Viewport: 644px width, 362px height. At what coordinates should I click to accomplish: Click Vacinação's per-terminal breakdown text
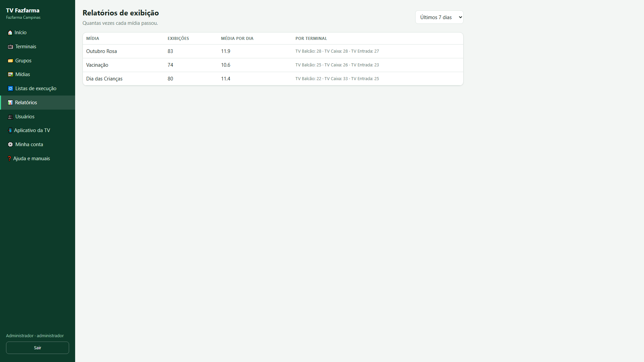point(337,65)
